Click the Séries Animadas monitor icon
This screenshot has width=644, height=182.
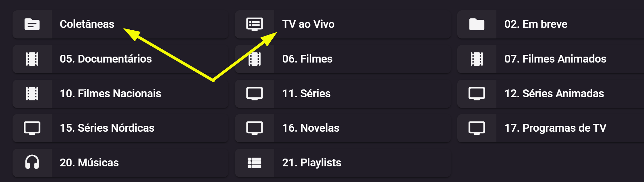coord(477,94)
